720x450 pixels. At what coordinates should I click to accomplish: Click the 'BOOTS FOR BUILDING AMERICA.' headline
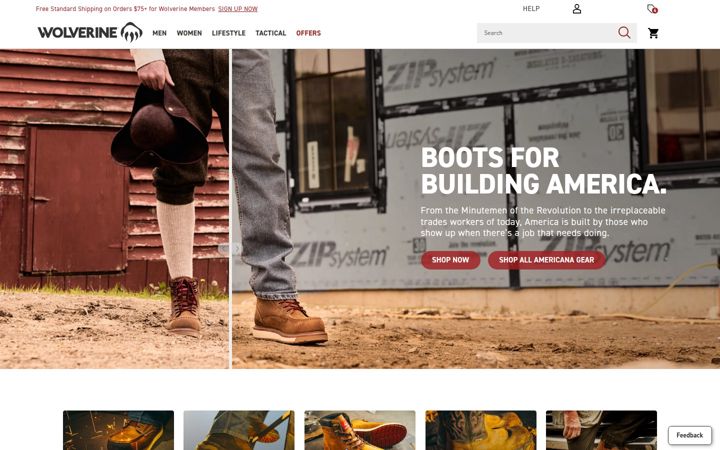pyautogui.click(x=543, y=170)
